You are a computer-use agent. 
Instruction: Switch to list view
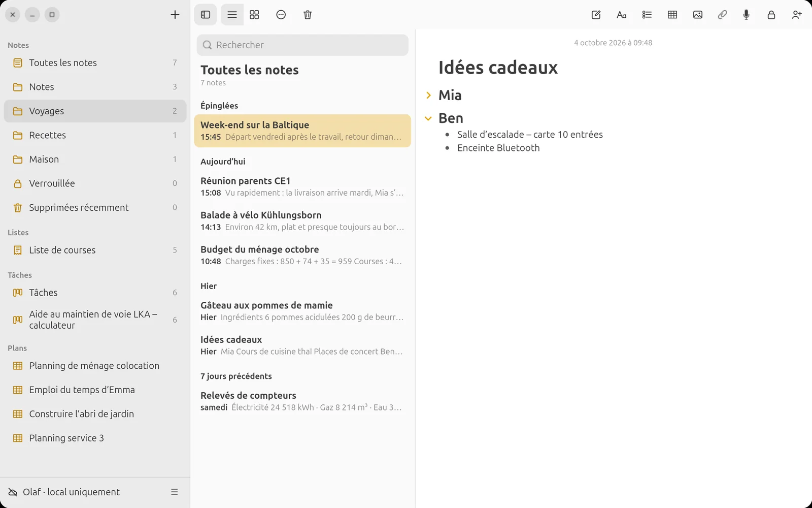[232, 15]
